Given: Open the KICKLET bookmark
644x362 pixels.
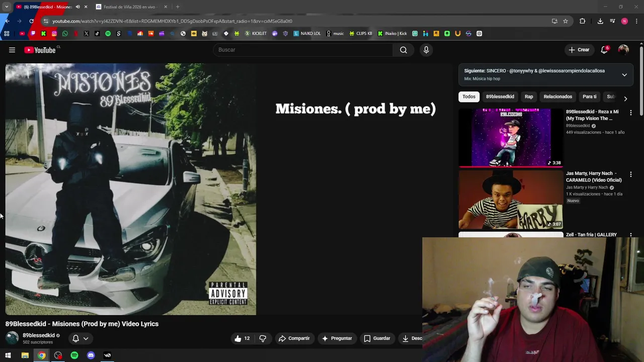Looking at the screenshot, I should click(256, 34).
